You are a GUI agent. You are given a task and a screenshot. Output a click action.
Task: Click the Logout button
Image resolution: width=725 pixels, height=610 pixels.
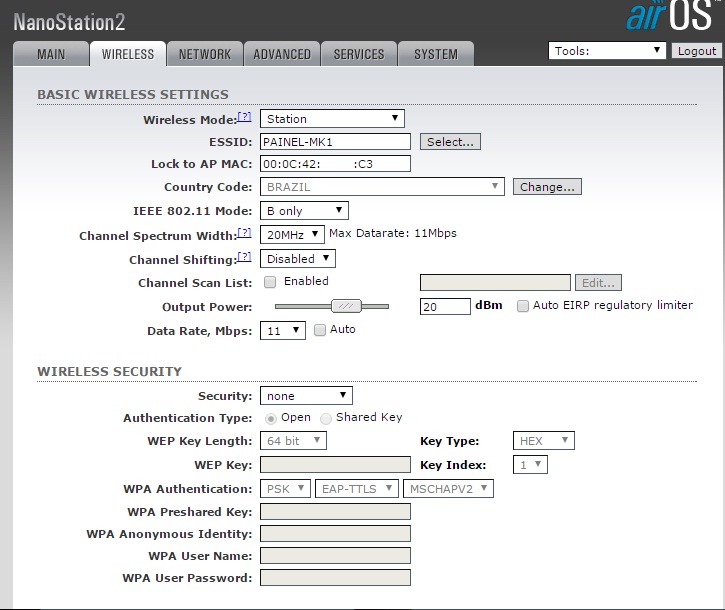coord(696,51)
